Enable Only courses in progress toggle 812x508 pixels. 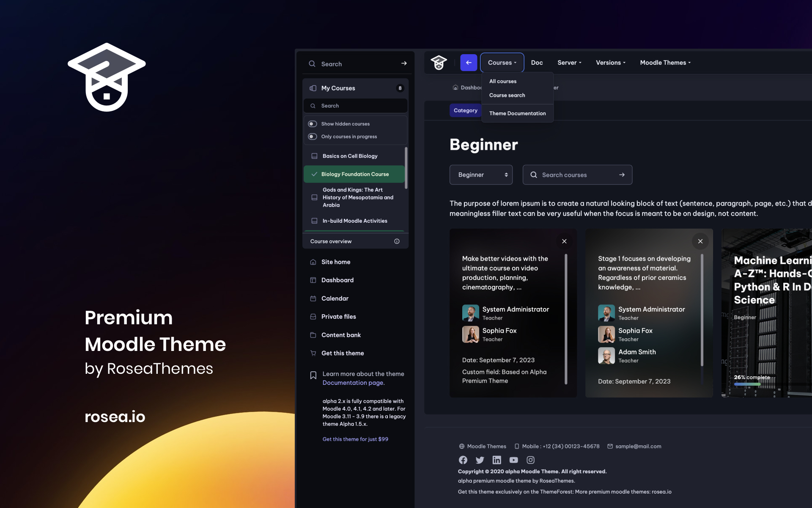(313, 136)
